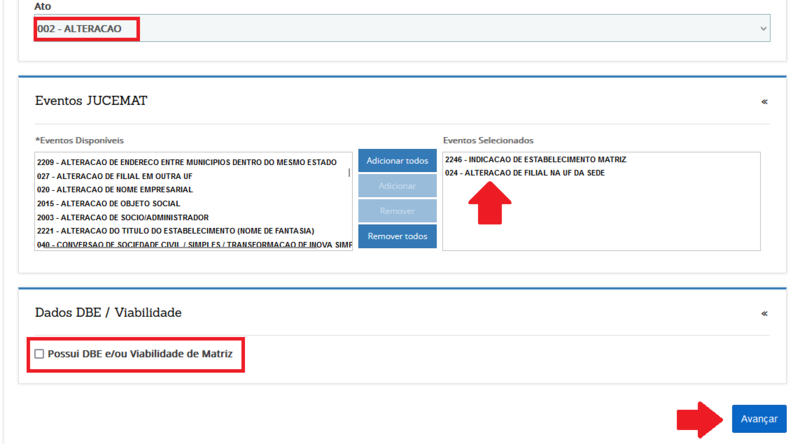Screen dimensions: 800x444
Task: Collapse the Eventos JUCEMAT panel
Action: click(764, 101)
